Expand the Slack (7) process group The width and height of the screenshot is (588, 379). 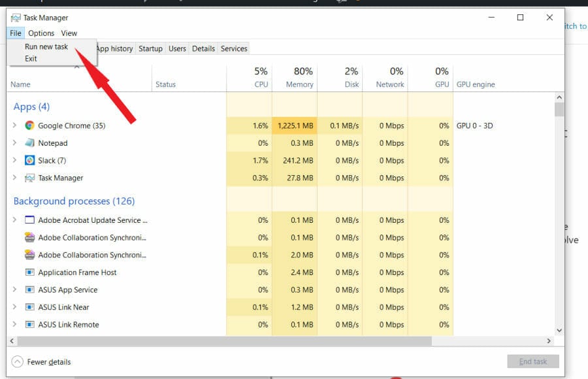[x=14, y=160]
